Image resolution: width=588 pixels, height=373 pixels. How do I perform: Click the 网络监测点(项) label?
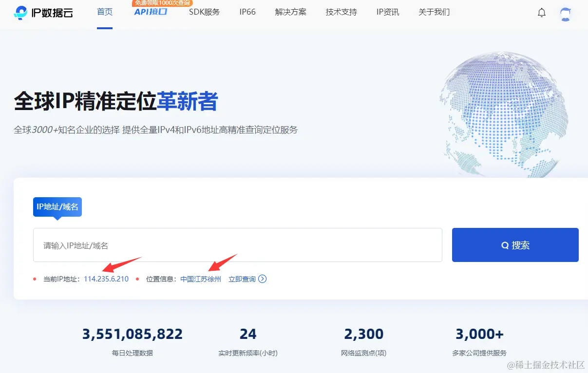tap(364, 353)
